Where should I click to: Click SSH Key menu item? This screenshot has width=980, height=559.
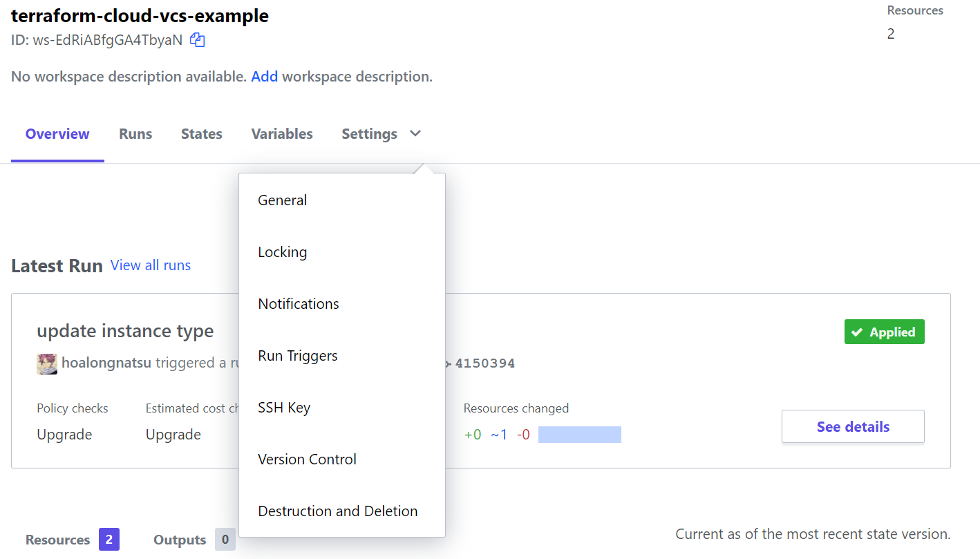[x=284, y=408]
